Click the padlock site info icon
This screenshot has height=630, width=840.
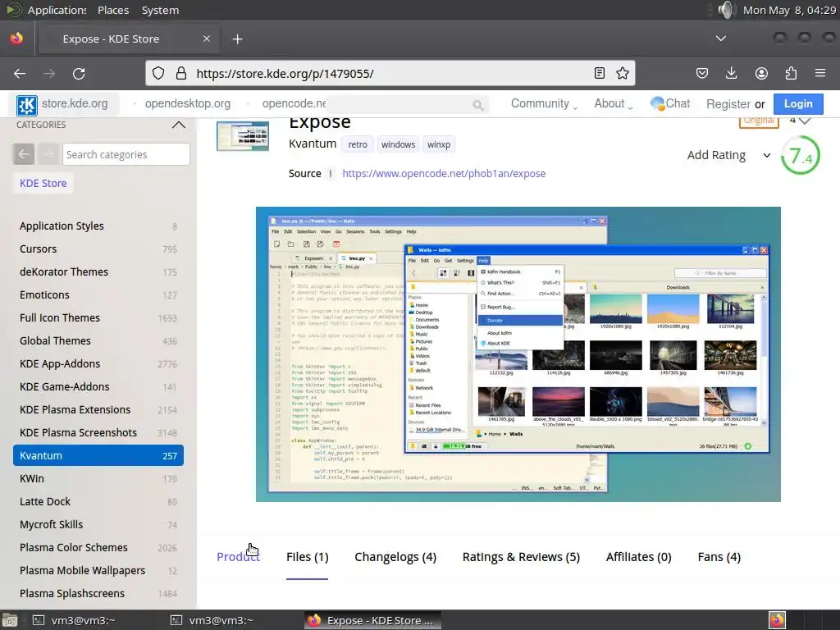point(181,73)
